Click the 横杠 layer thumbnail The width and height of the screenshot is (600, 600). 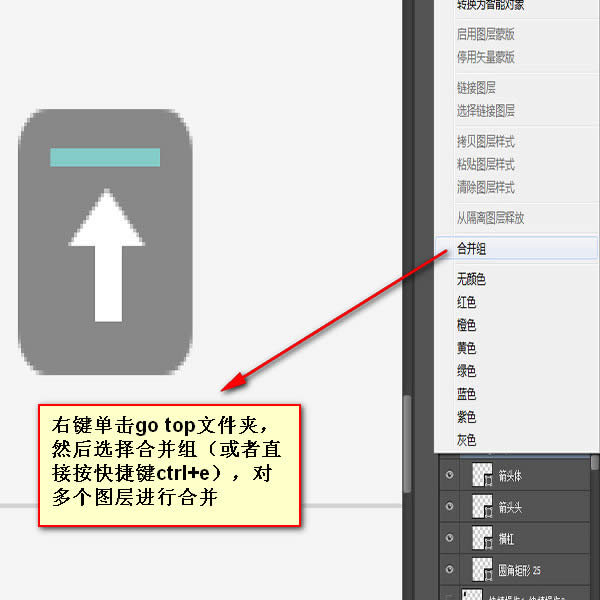484,538
